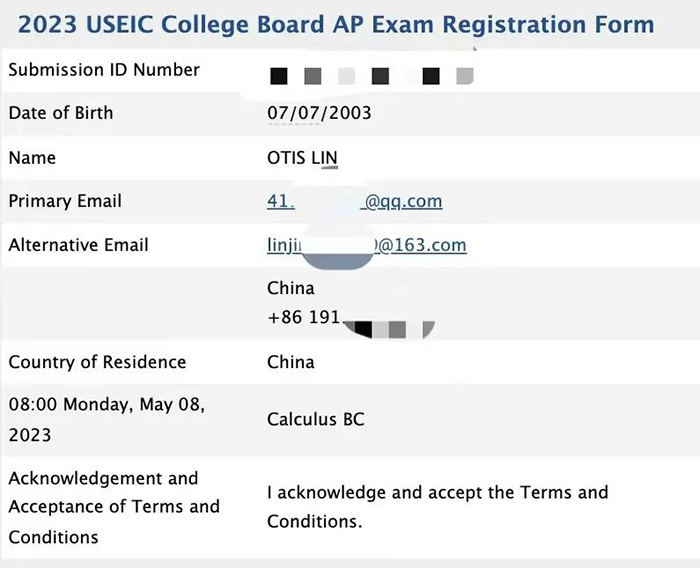Click the 2023 USEIC registration form title
Viewport: 700px width, 568px height.
pyautogui.click(x=337, y=24)
